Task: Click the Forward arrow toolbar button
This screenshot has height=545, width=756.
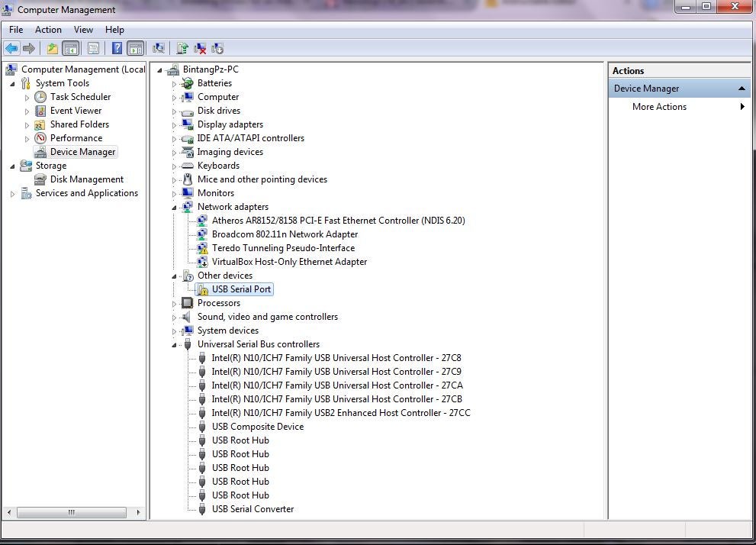Action: pyautogui.click(x=29, y=48)
